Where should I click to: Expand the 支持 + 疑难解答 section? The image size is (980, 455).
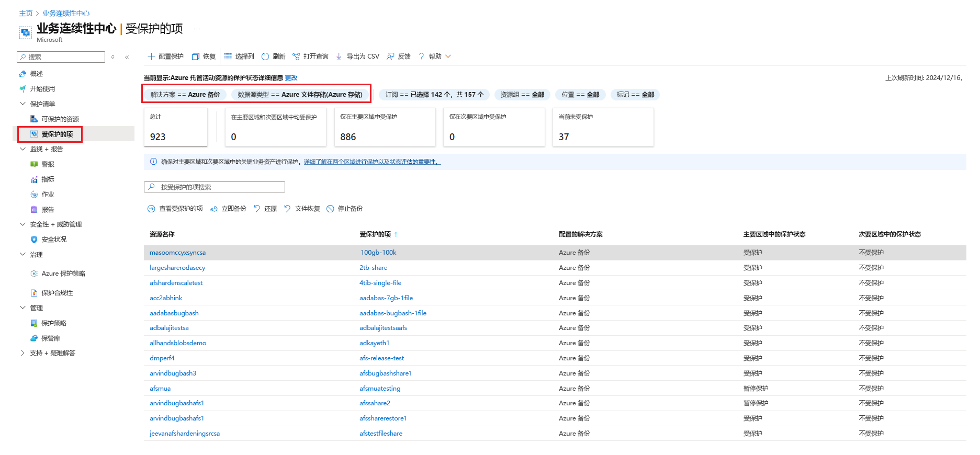coord(22,353)
